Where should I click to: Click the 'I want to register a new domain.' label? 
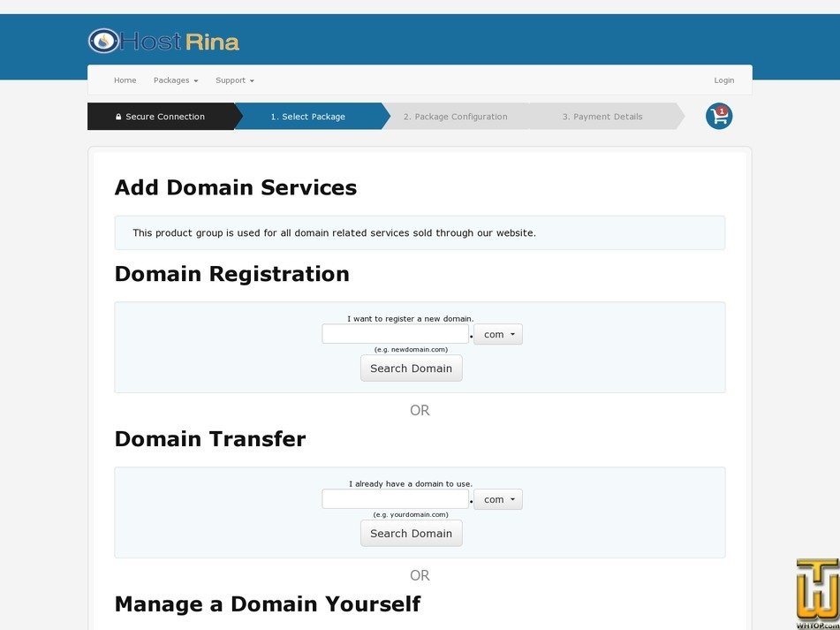click(411, 319)
